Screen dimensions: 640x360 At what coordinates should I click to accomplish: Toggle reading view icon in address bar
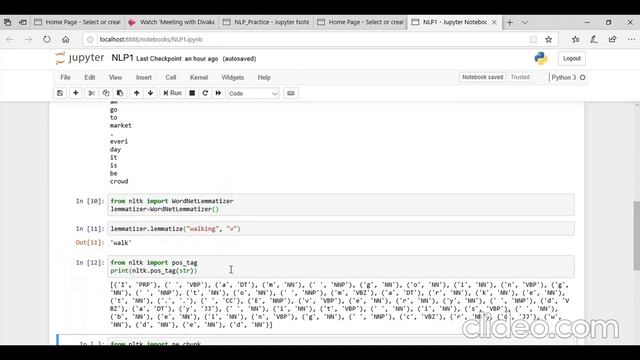533,40
